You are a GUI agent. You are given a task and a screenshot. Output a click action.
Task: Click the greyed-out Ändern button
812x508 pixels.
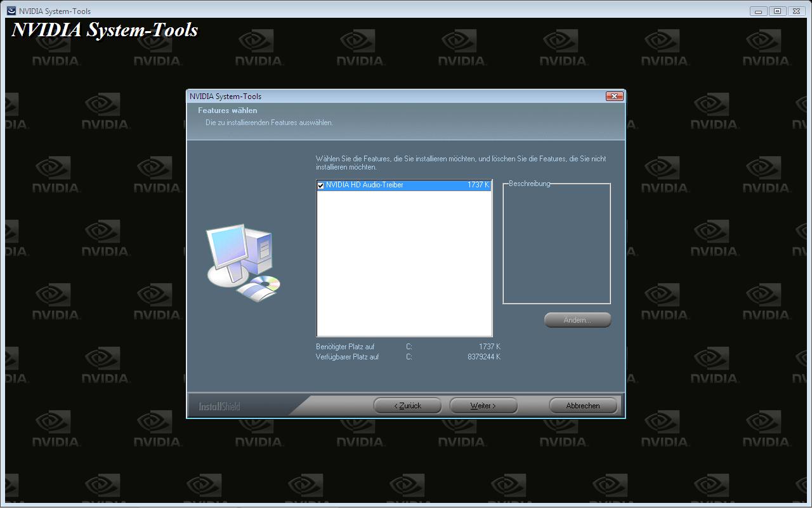pyautogui.click(x=577, y=319)
